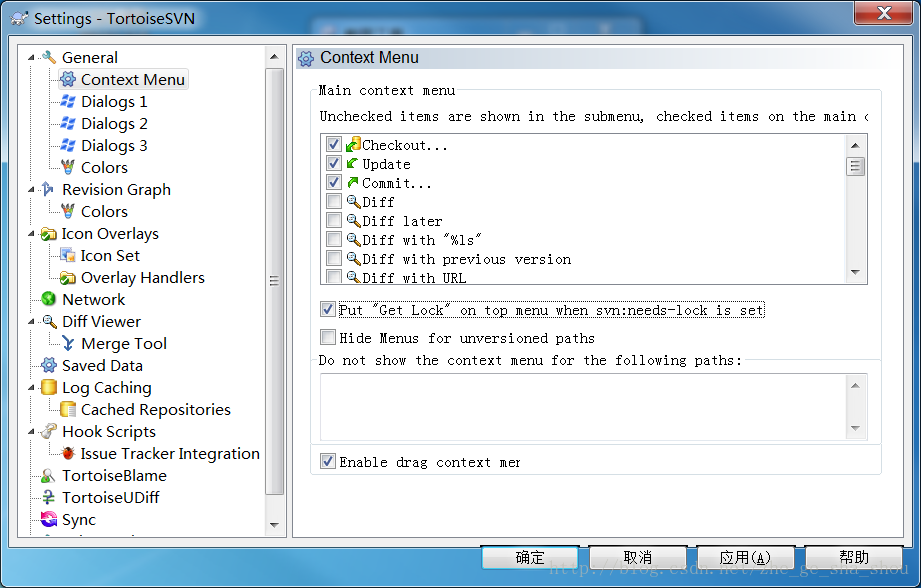Collapse the Log Caching tree node

(31, 388)
